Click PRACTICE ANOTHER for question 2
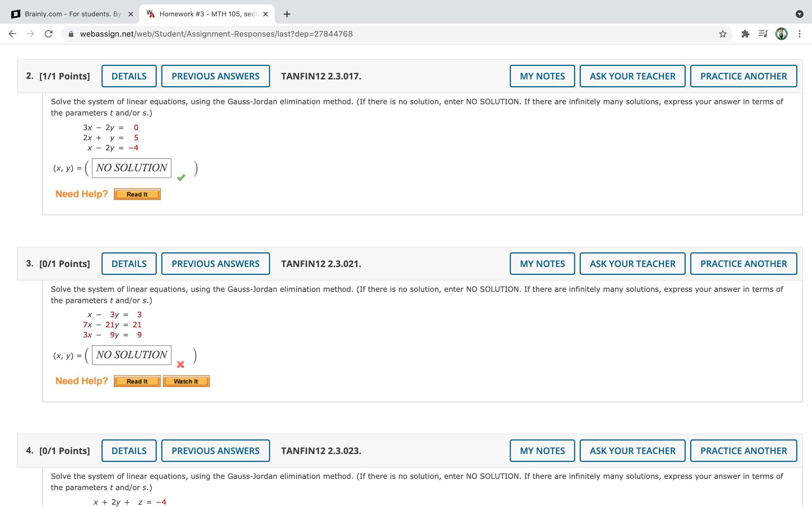The height and width of the screenshot is (507, 812). click(743, 76)
